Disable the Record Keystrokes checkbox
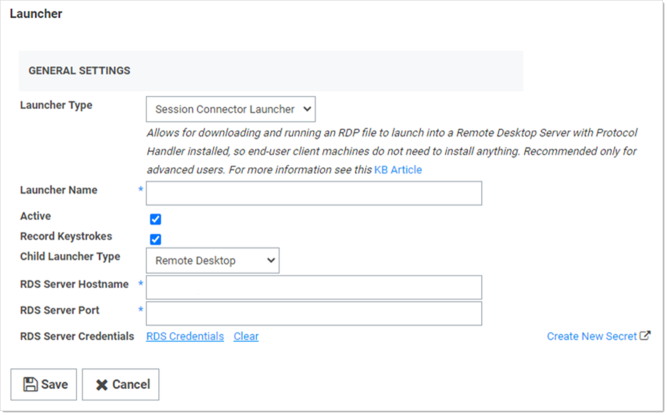This screenshot has height=415, width=667. coord(156,239)
